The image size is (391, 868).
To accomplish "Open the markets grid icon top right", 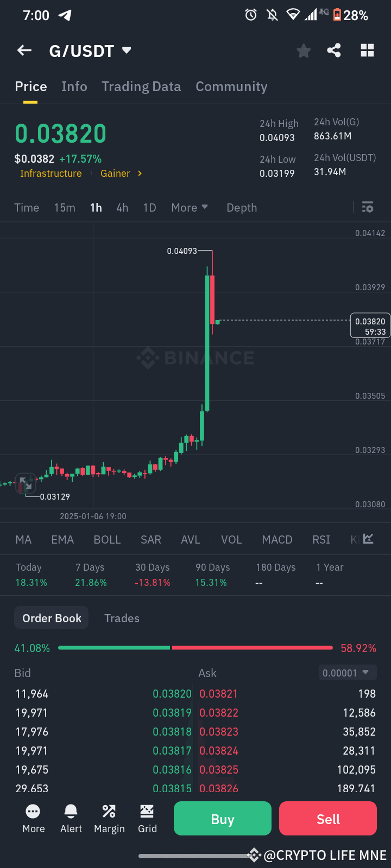I will pos(367,50).
